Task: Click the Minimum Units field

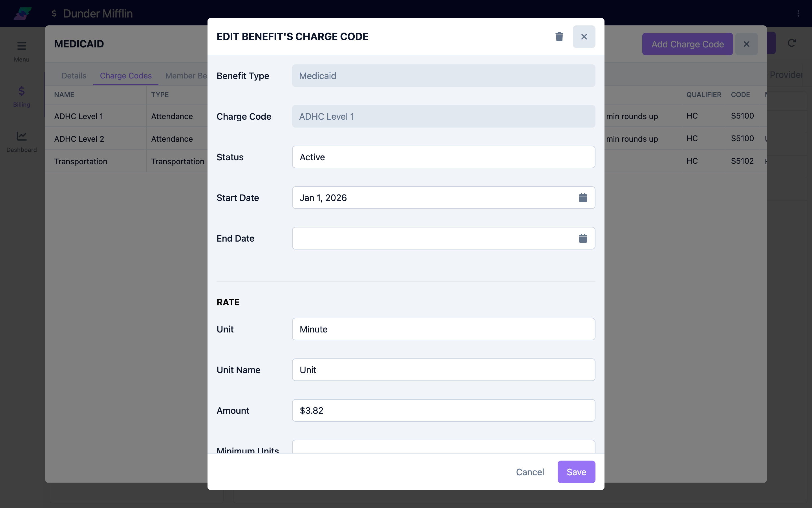Action: [x=443, y=447]
